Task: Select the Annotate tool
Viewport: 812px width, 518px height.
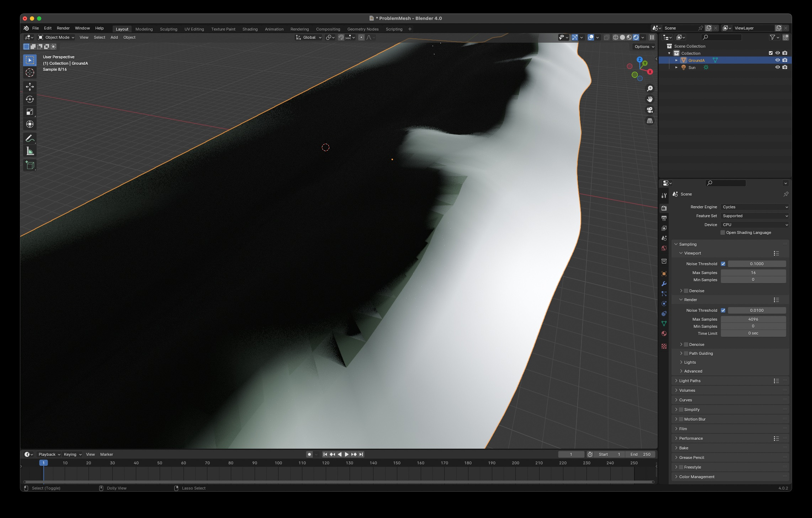Action: [x=30, y=138]
